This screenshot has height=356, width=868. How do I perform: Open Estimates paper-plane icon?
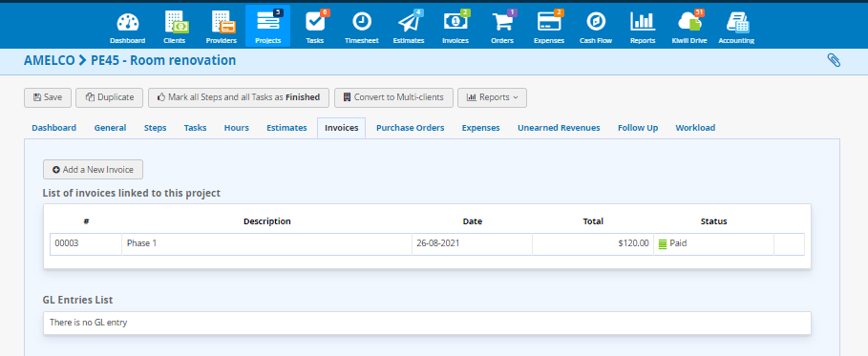pyautogui.click(x=409, y=22)
